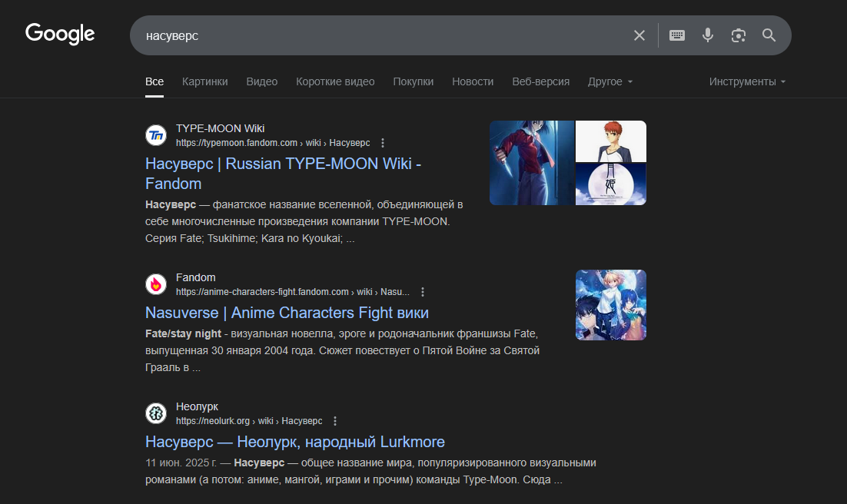This screenshot has width=847, height=504.
Task: Open the Покупки tab
Action: (x=414, y=81)
